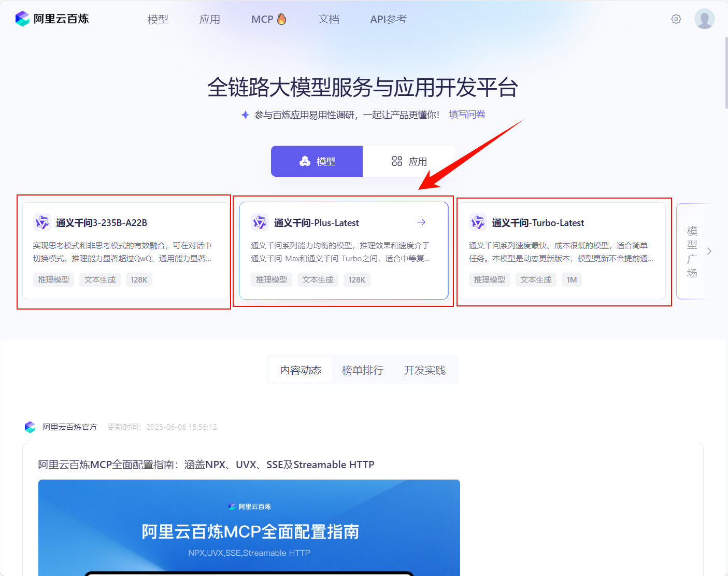Switch to the 榜单排行 tab
728x576 pixels.
click(x=363, y=370)
